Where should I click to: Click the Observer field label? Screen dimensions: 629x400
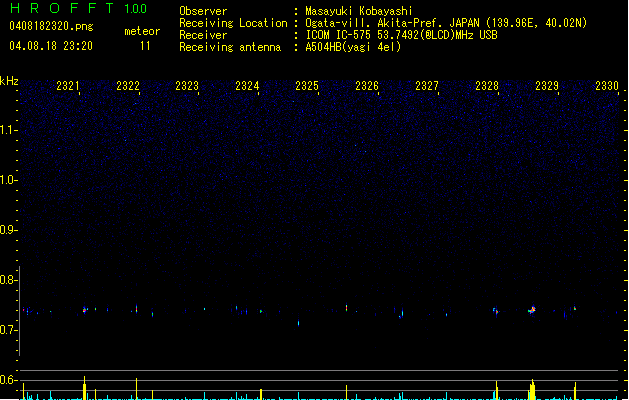click(x=203, y=11)
